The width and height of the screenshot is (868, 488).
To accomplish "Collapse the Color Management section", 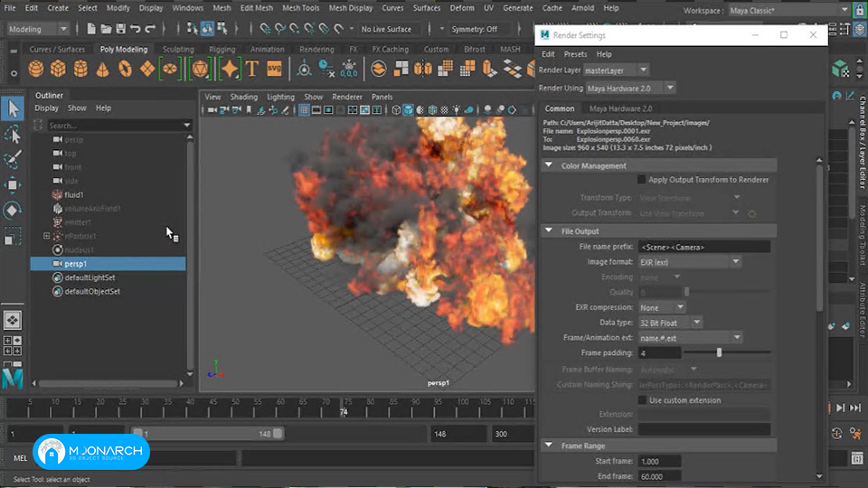I will tap(549, 164).
